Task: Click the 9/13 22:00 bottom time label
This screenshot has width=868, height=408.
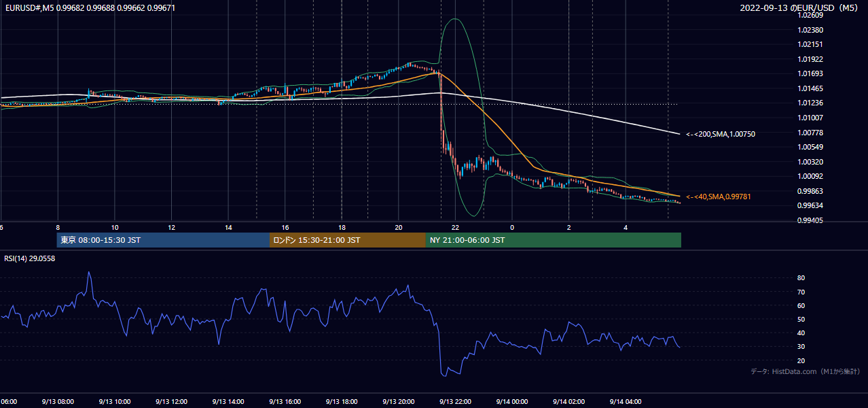Action: [x=455, y=402]
